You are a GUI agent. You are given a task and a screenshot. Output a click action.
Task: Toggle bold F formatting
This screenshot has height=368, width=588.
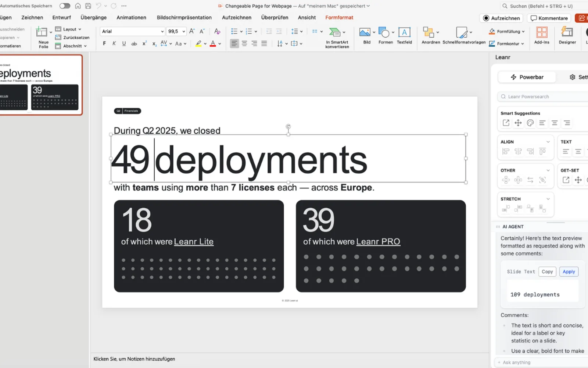[x=104, y=43]
